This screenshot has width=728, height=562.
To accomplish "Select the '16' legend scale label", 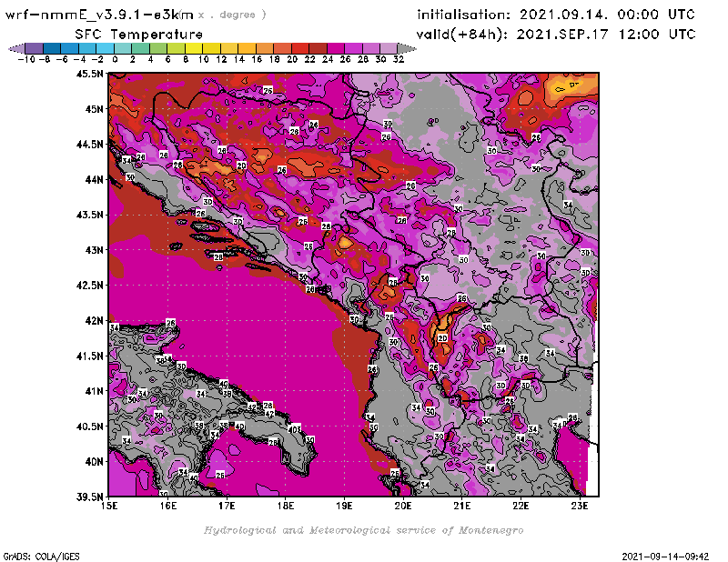I will pos(257,59).
